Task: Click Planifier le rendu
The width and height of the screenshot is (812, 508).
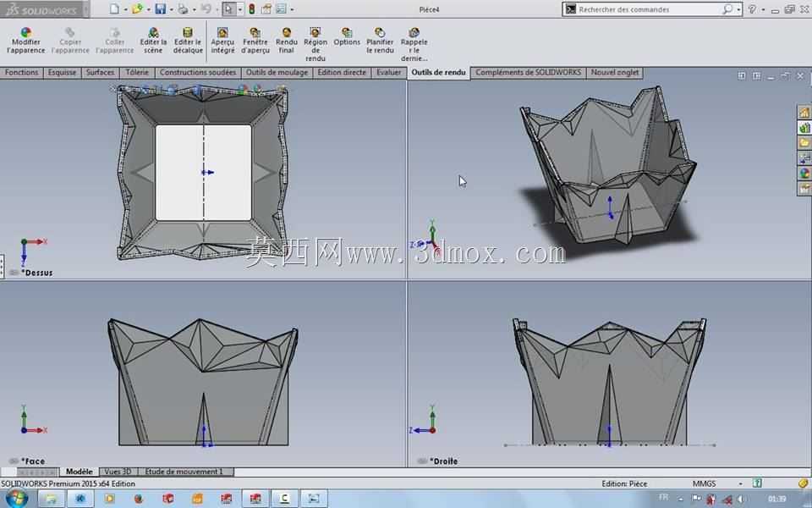Action: 380,41
